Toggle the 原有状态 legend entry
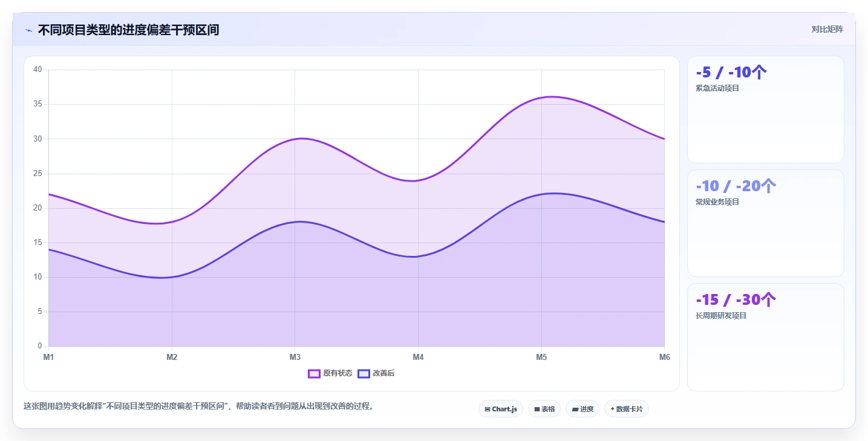 [x=330, y=373]
